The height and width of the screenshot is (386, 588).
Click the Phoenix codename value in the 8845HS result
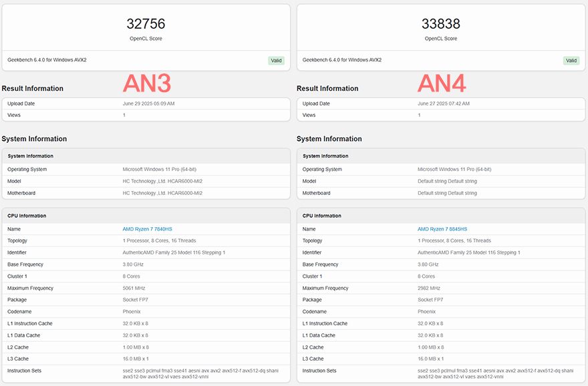click(x=427, y=312)
